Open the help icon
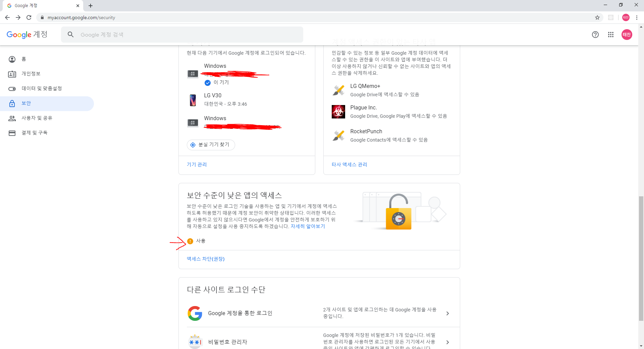Image resolution: width=644 pixels, height=349 pixels. 595,35
